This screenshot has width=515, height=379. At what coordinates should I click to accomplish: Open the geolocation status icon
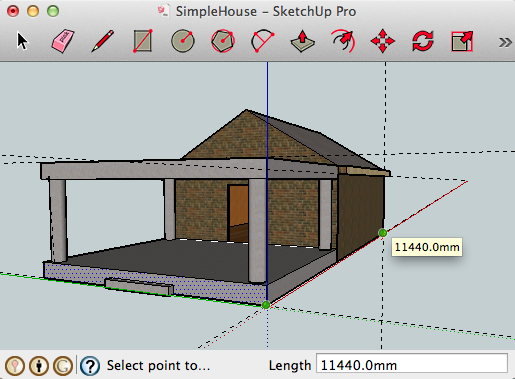(x=15, y=366)
